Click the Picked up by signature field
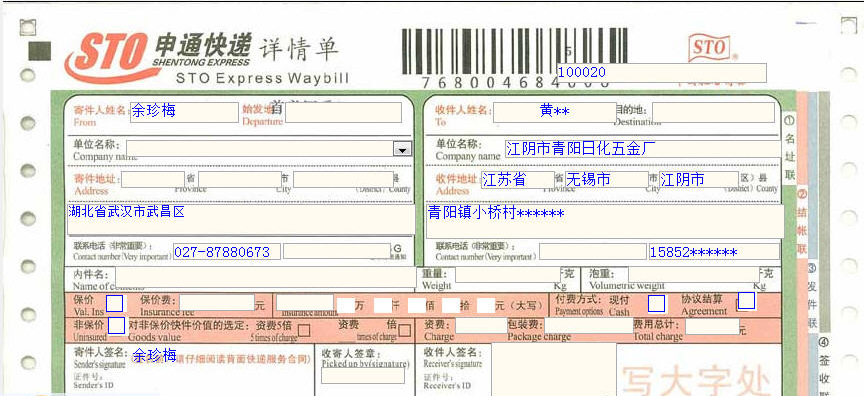 (x=363, y=376)
